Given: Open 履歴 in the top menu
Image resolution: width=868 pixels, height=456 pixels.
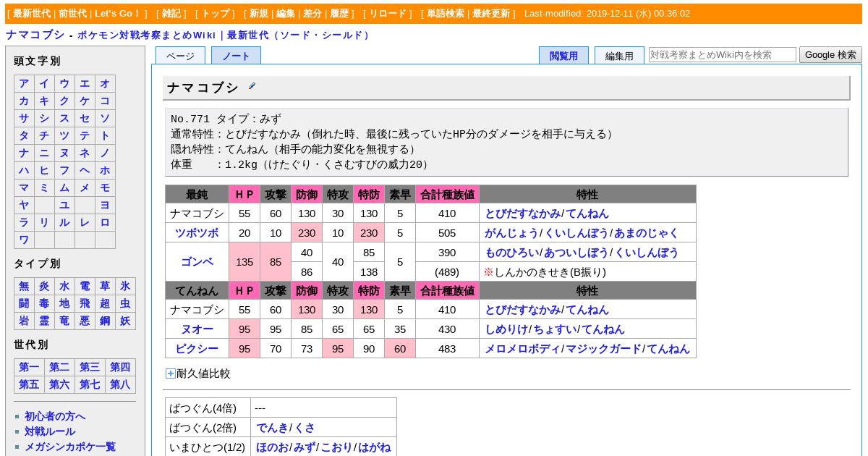Looking at the screenshot, I should click(x=339, y=13).
